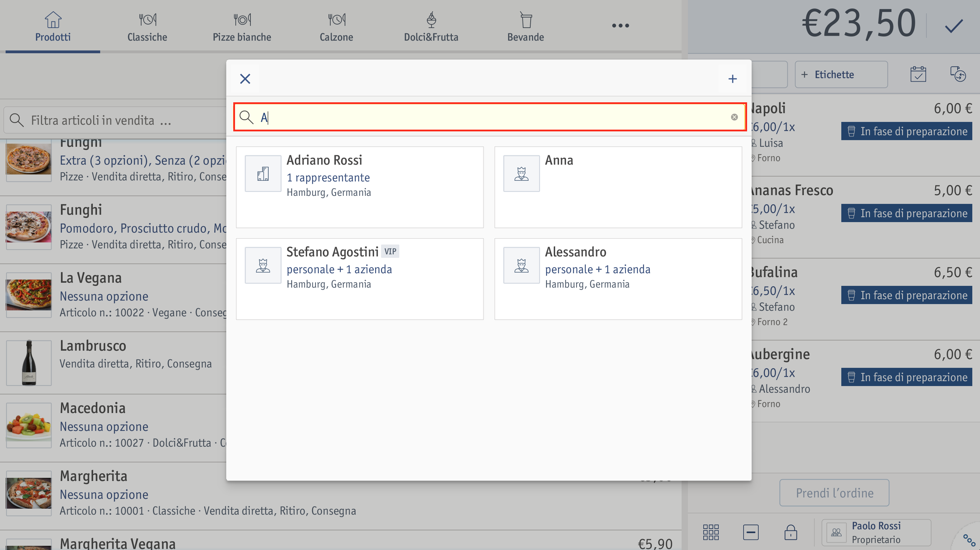Viewport: 980px width, 550px height.
Task: Click the plate icon above Pizze bianche
Action: pyautogui.click(x=242, y=19)
